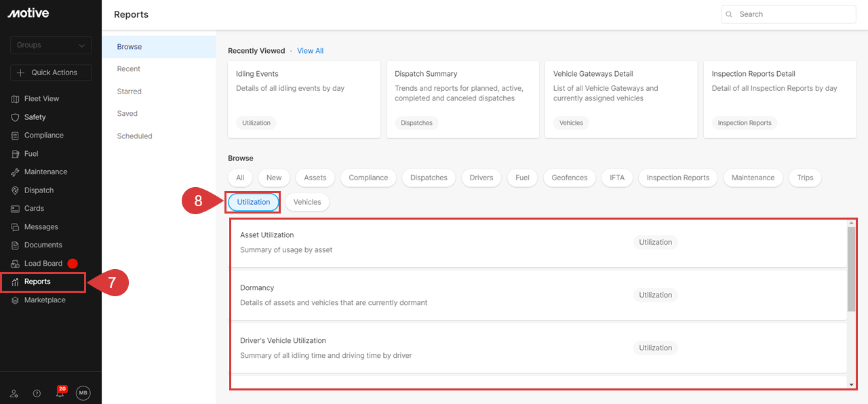The image size is (868, 404).
Task: Expand the Groups dropdown
Action: (51, 45)
